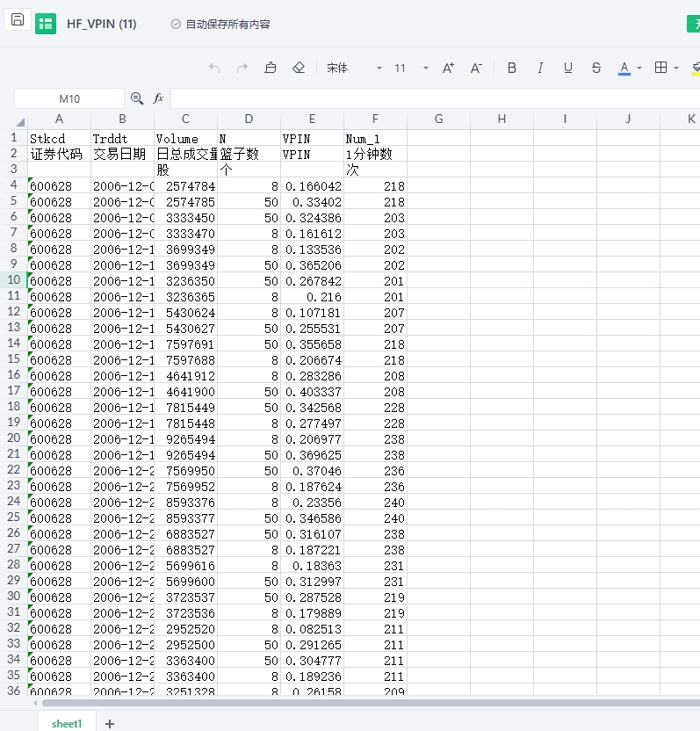700x731 pixels.
Task: Open the 宋体 font family dropdown
Action: tap(379, 68)
